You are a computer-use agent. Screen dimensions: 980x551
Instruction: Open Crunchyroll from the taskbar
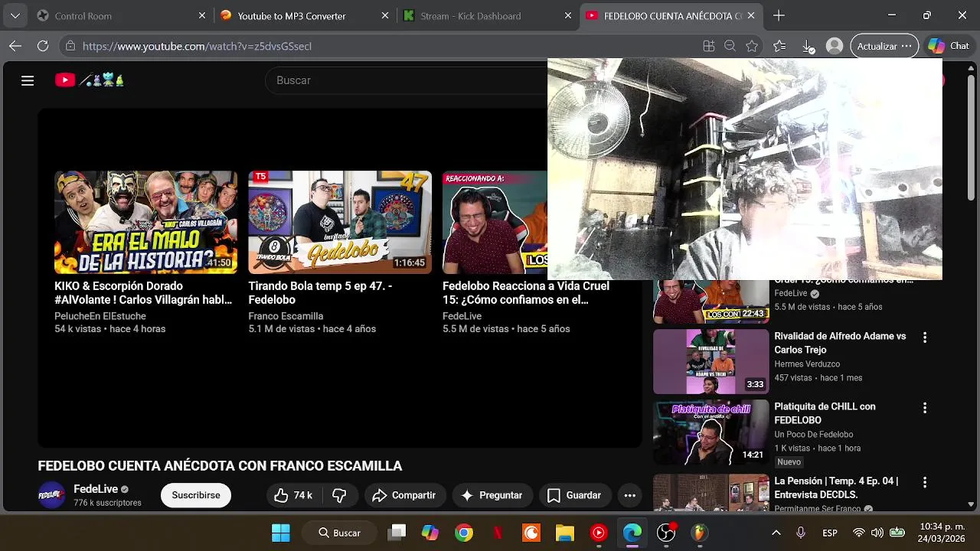[x=531, y=533]
